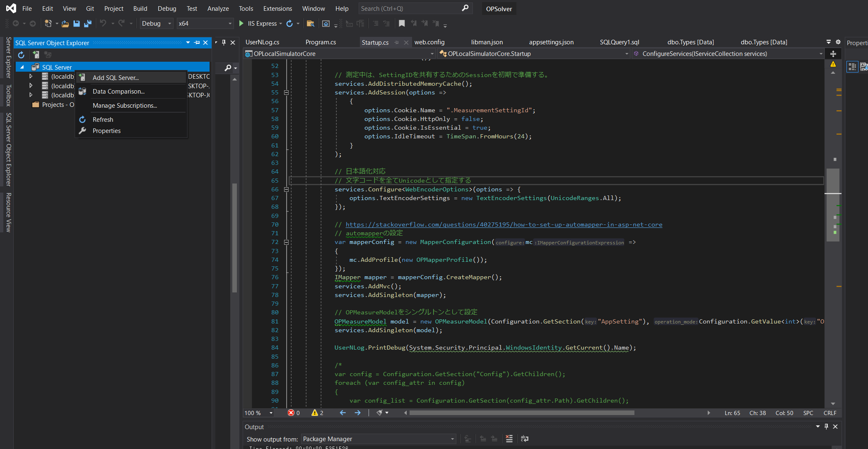Switch to the SQLQuery1.sql tab

(x=619, y=42)
